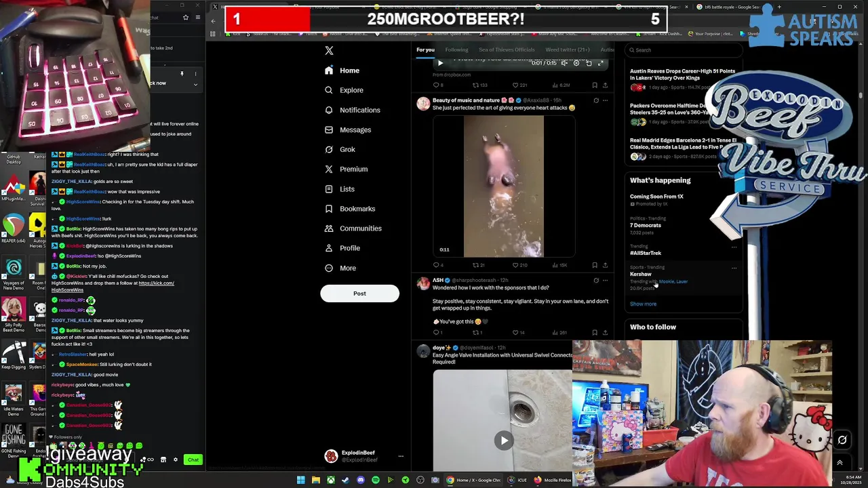Image resolution: width=868 pixels, height=488 pixels.
Task: Click Show more under What's happening
Action: click(x=643, y=304)
